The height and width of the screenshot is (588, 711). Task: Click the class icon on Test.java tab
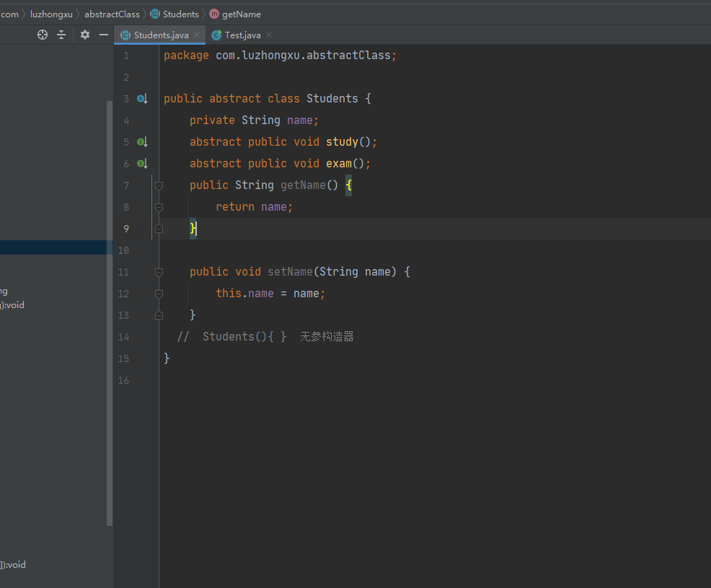point(217,35)
